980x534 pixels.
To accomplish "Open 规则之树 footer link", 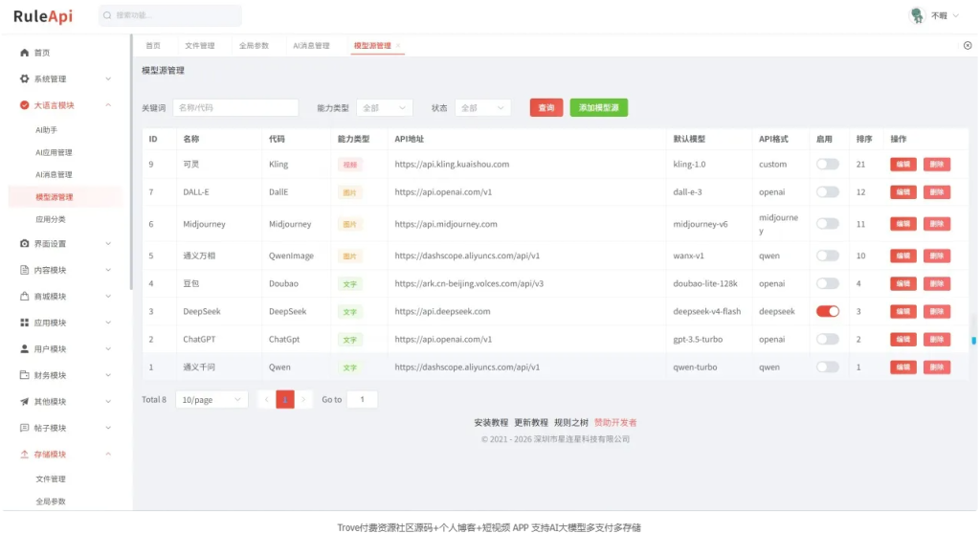I will coord(571,423).
